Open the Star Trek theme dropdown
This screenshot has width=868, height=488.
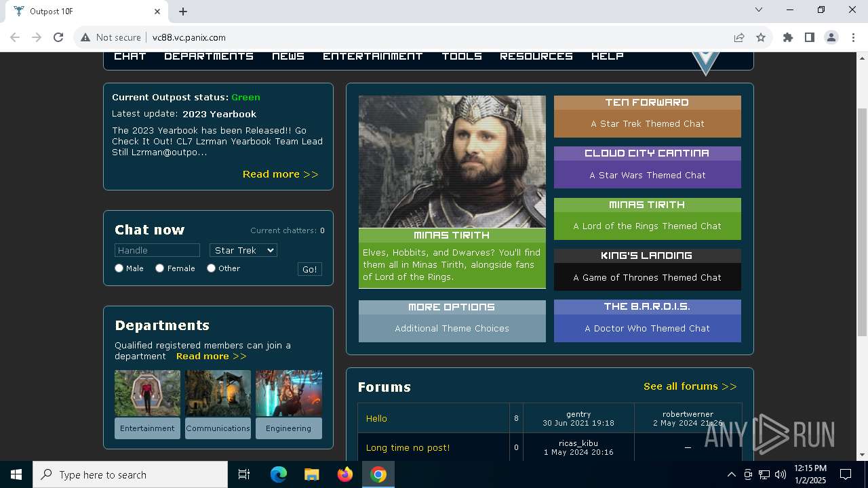point(243,250)
